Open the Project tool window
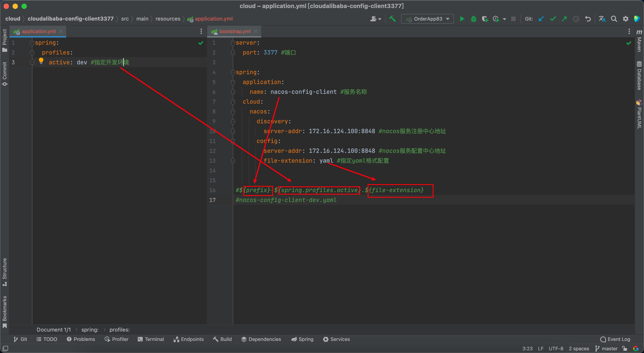Viewport: 644px width, 353px height. tap(4, 40)
